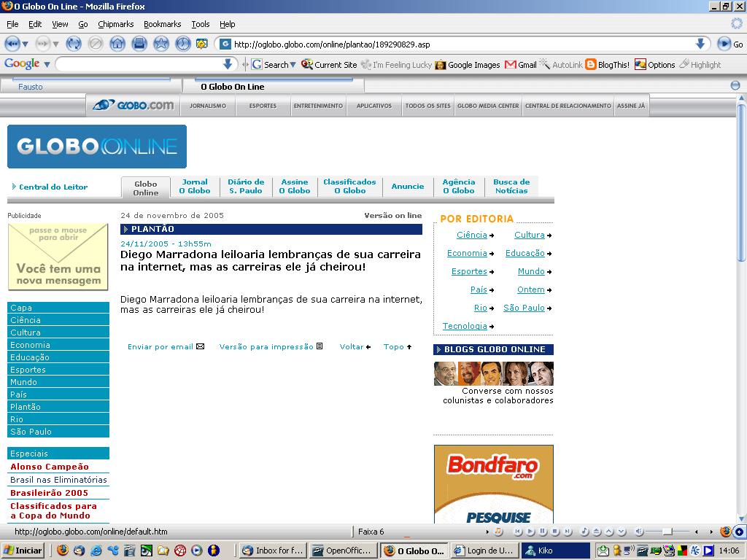Screen dimensions: 747x560
Task: Skip to the next track
Action: point(568,532)
